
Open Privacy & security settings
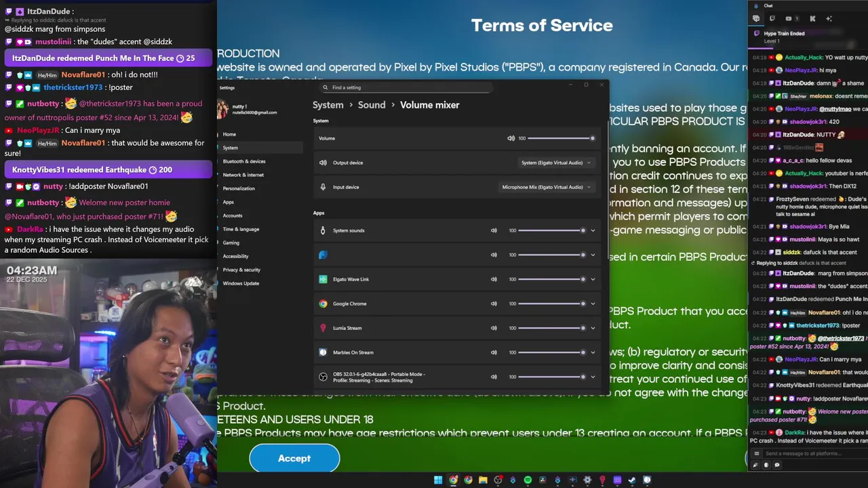click(x=260, y=270)
